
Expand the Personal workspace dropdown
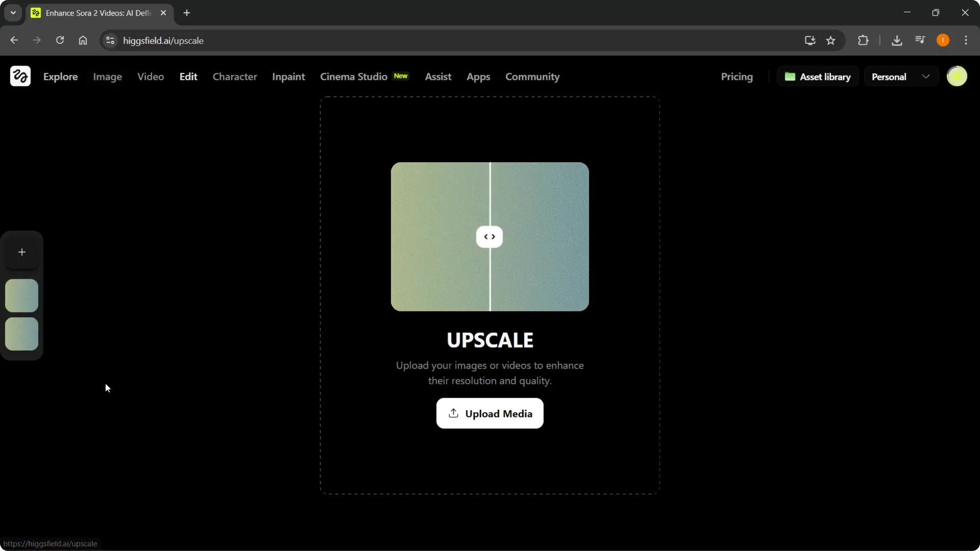926,77
